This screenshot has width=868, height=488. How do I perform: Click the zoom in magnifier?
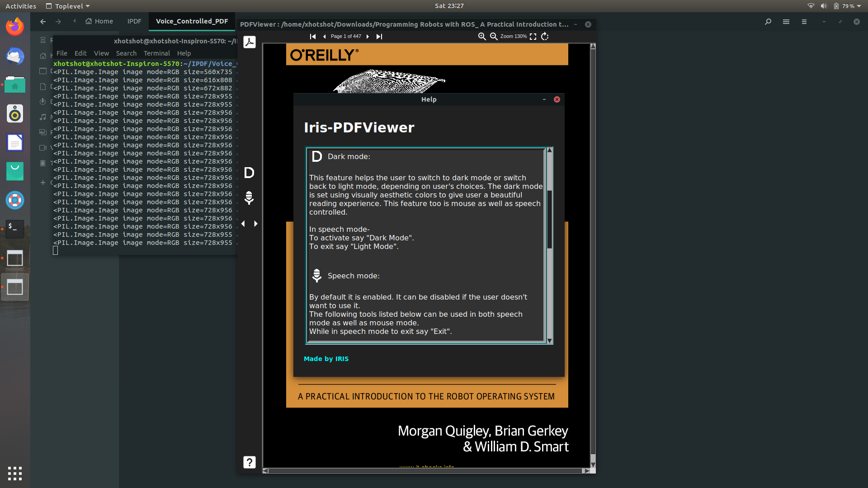[x=482, y=37]
